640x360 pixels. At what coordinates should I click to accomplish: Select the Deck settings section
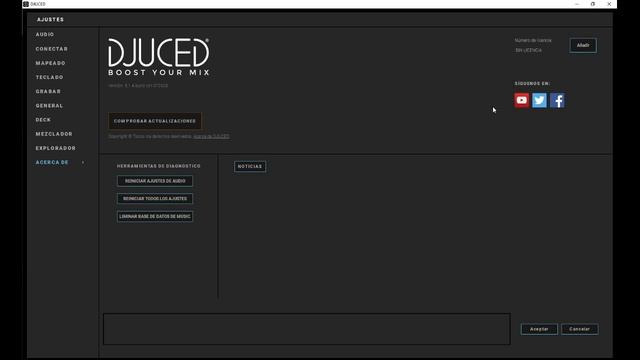pyautogui.click(x=43, y=120)
